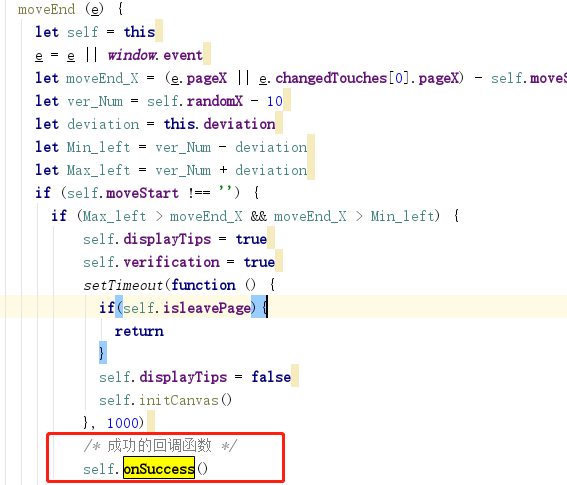567x485 pixels.
Task: Click the changedTouches property
Action: pos(331,78)
